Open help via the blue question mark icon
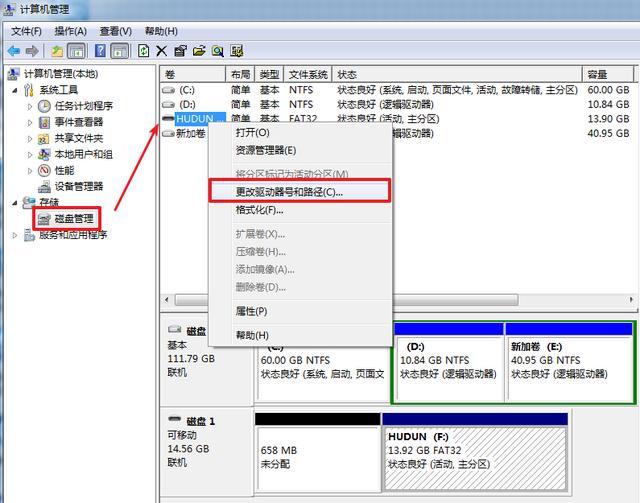The image size is (640, 503). [x=100, y=51]
